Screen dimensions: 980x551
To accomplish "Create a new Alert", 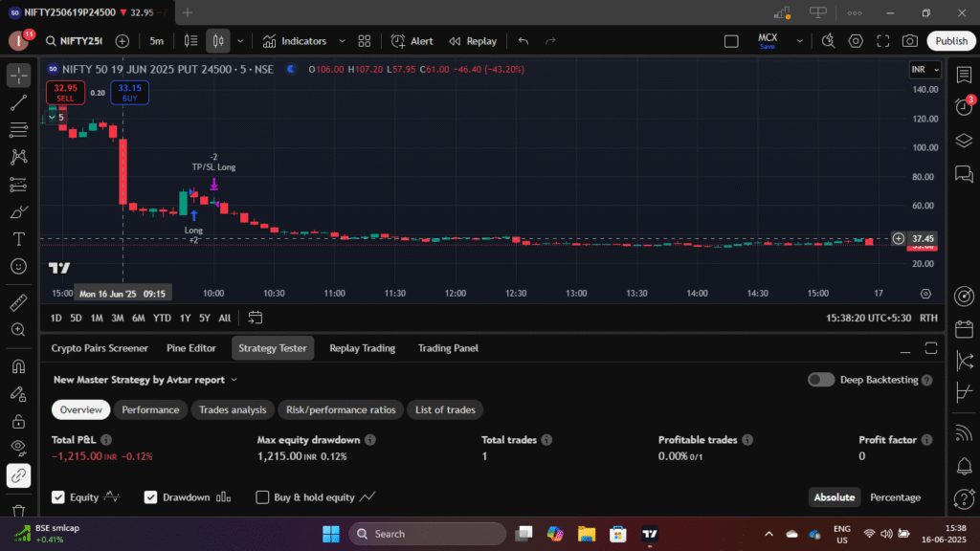I will click(x=412, y=41).
